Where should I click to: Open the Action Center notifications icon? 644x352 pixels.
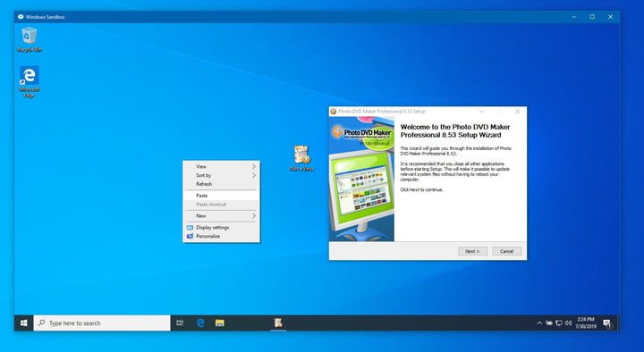607,323
